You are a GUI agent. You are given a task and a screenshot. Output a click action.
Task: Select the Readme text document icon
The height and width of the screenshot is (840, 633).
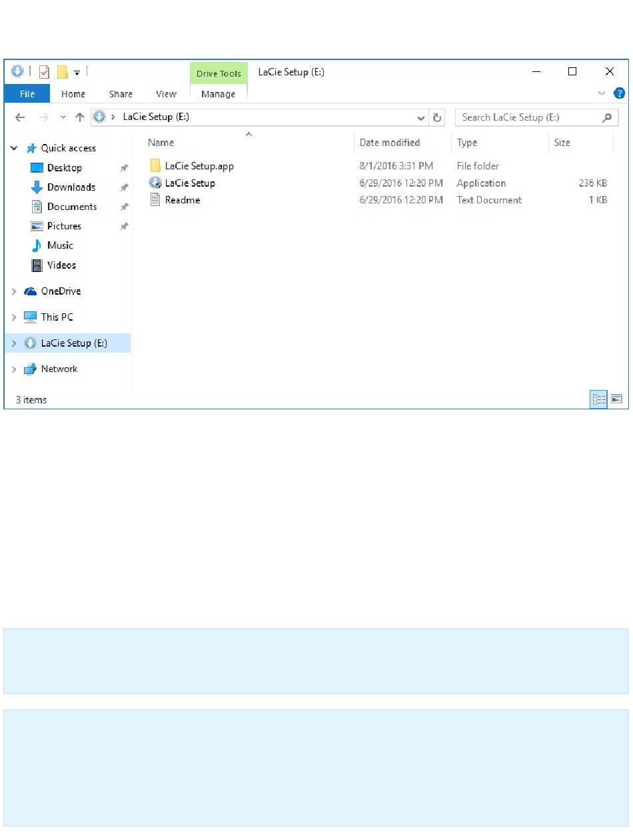coord(155,200)
